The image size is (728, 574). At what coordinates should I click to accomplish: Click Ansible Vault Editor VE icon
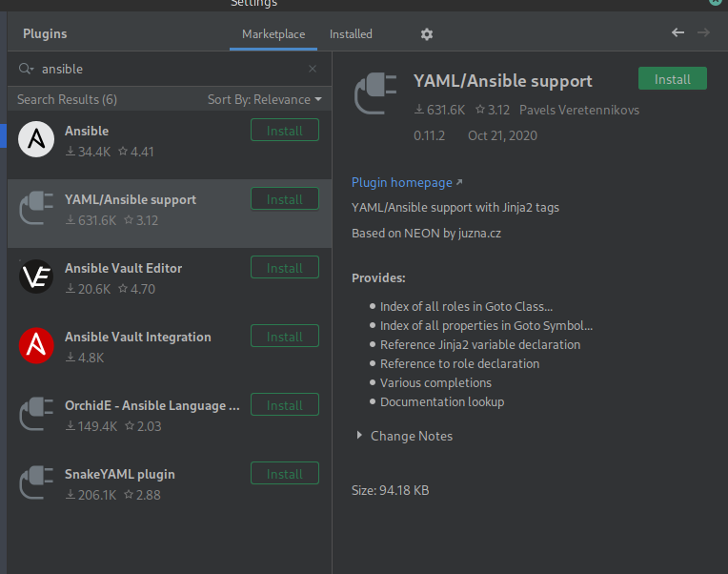click(x=36, y=277)
